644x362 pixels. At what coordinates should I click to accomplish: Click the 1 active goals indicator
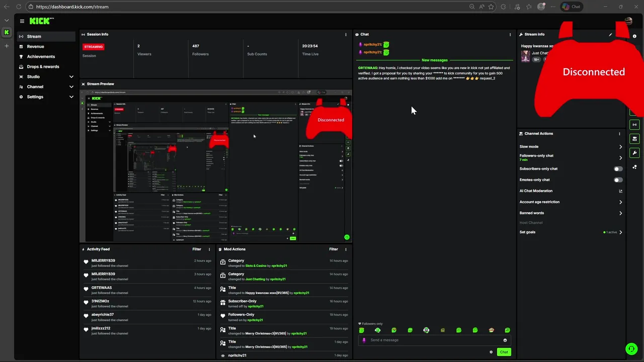click(610, 232)
